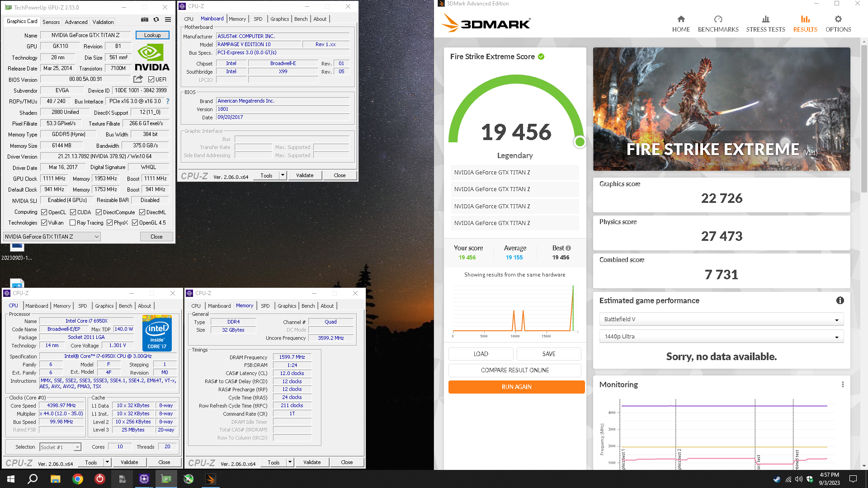Click the 20230903 desktop file icon
868x488 pixels.
[17, 251]
